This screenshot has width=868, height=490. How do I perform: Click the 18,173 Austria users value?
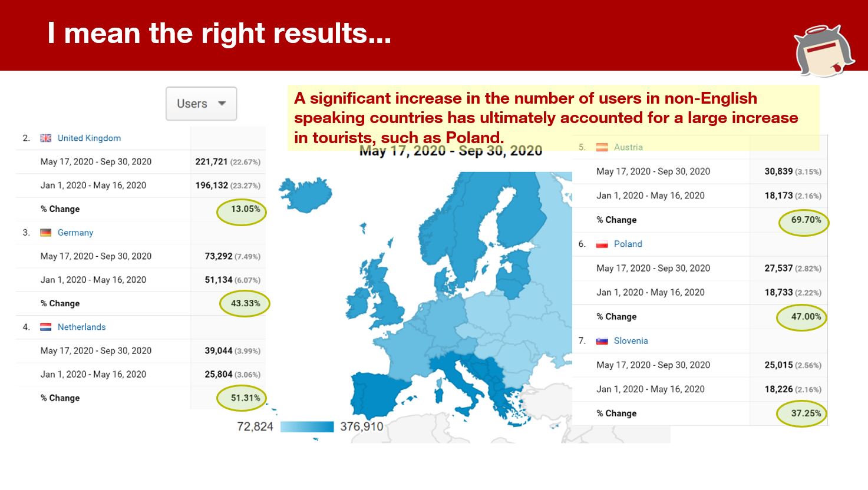pos(778,196)
